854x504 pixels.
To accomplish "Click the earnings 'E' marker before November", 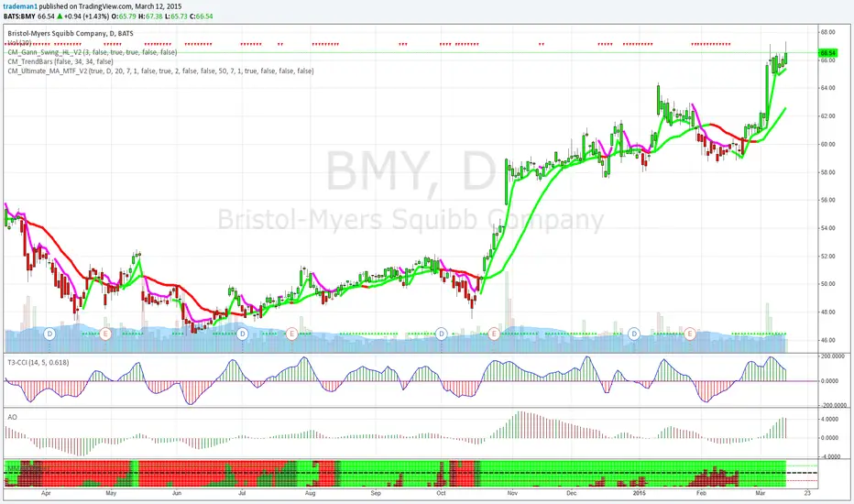I will [494, 334].
